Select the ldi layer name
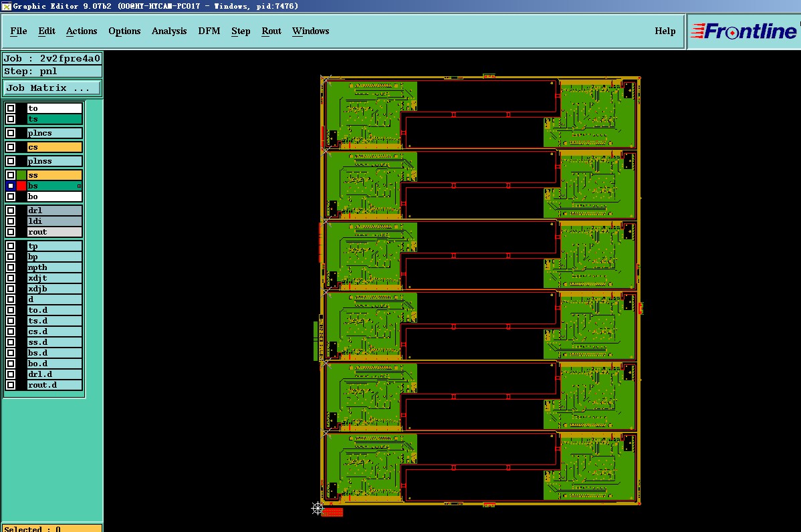 pos(54,221)
